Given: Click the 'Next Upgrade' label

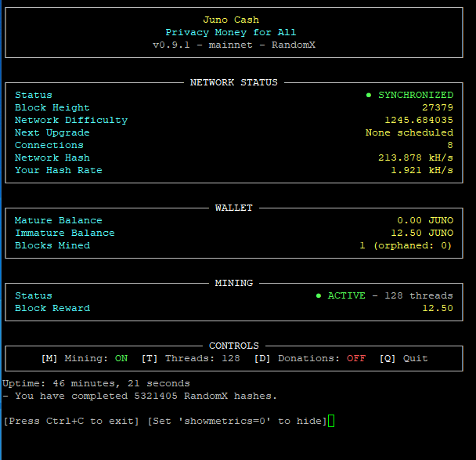Looking at the screenshot, I should [x=52, y=132].
